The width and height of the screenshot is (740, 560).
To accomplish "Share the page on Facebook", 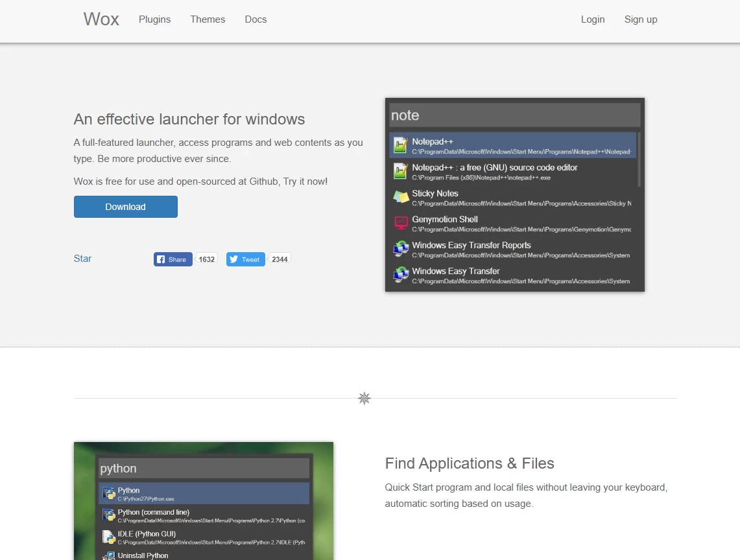I will tap(173, 259).
